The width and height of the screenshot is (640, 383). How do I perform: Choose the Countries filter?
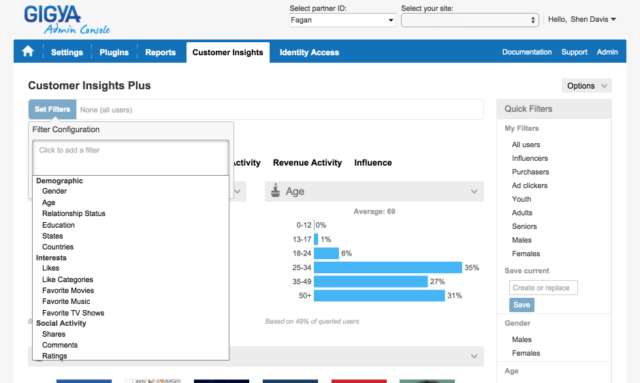coord(58,247)
